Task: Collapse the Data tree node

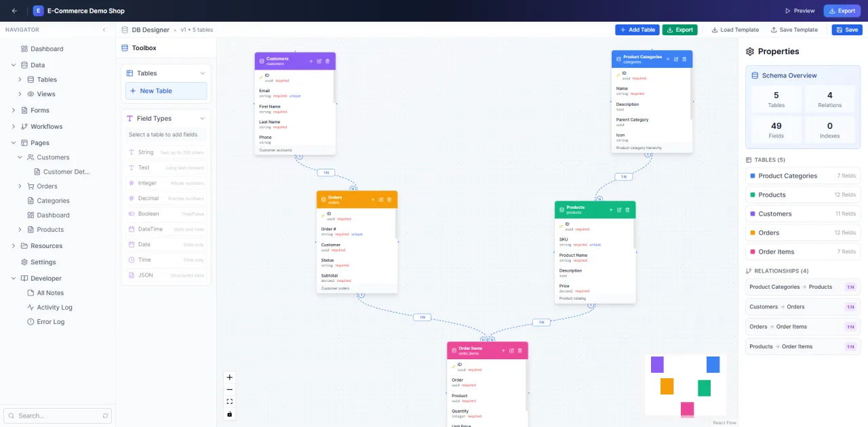Action: tap(14, 65)
